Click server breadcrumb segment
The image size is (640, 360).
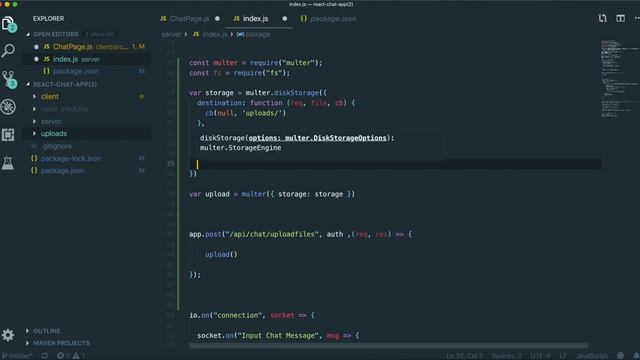171,34
